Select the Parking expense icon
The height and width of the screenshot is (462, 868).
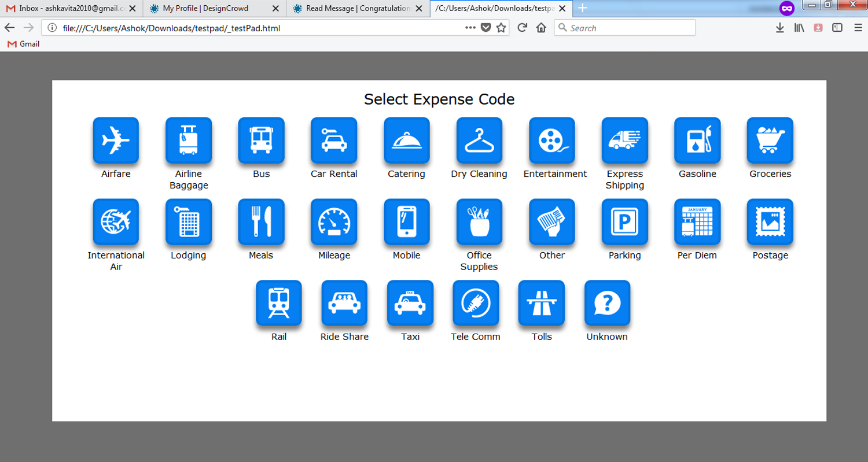(x=624, y=221)
